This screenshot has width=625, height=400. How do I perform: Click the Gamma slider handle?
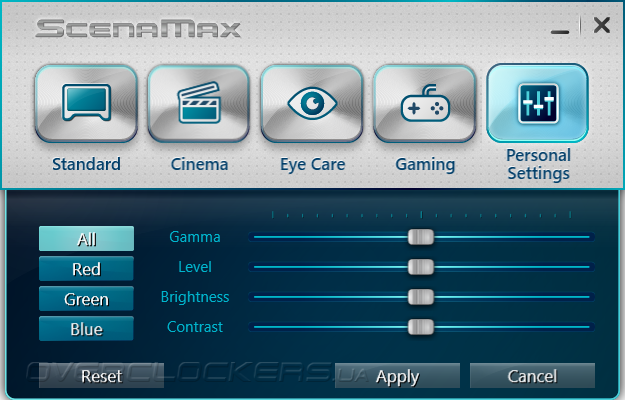[x=421, y=237]
